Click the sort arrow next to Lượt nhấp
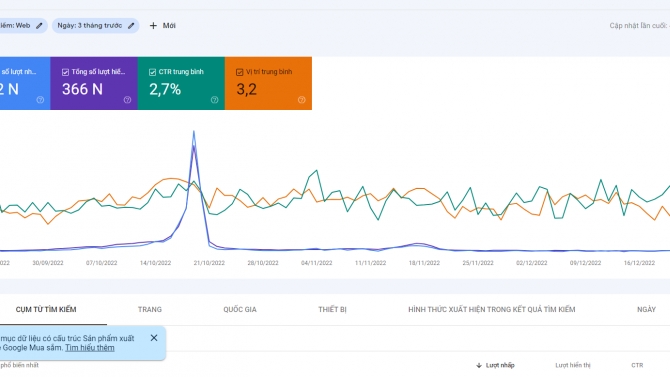 [479, 365]
